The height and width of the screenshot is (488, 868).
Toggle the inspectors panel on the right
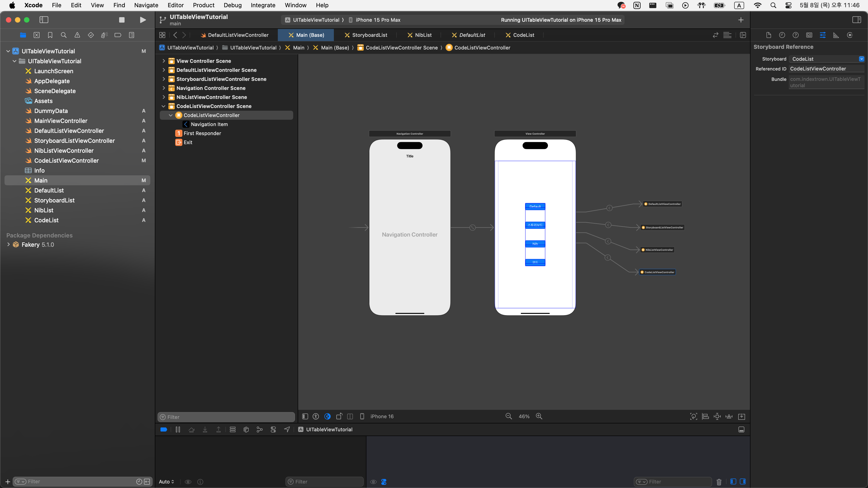856,20
